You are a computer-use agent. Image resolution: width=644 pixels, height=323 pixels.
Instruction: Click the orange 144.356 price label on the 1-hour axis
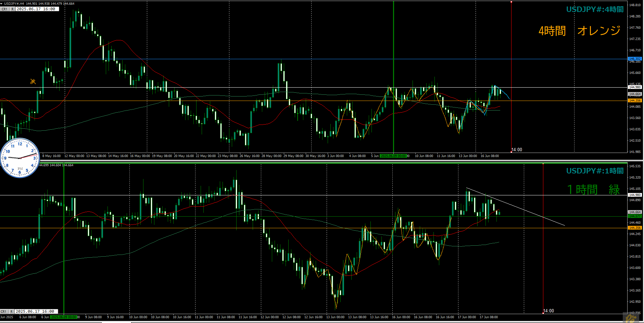tap(635, 228)
